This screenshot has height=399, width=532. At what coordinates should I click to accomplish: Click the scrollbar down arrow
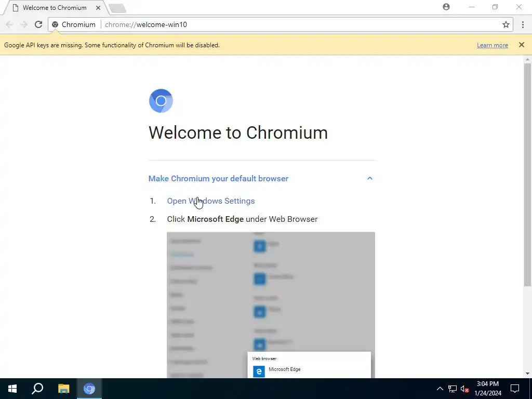click(x=527, y=374)
